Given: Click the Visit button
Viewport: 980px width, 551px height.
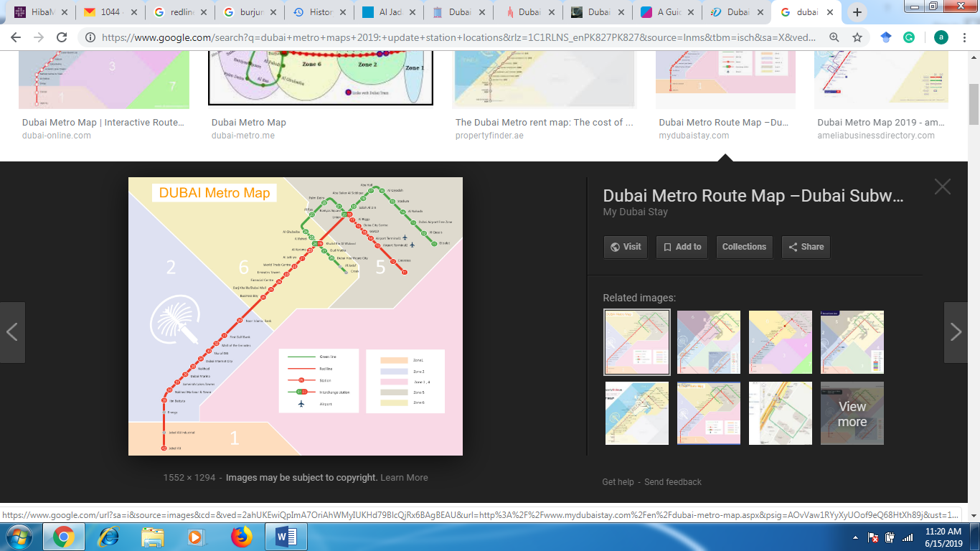Looking at the screenshot, I should [x=625, y=247].
